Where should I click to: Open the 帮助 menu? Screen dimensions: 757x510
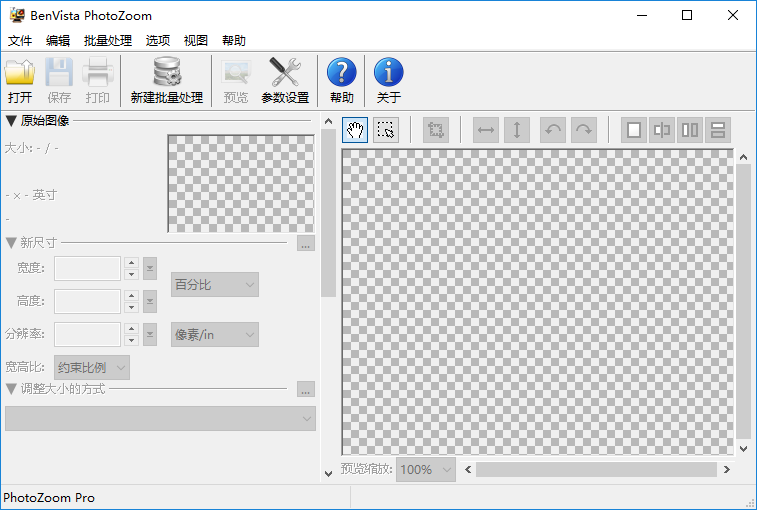click(x=234, y=41)
